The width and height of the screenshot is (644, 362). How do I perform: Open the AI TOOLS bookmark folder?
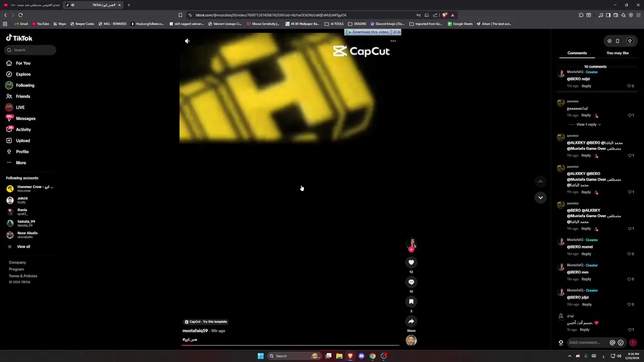(x=334, y=24)
